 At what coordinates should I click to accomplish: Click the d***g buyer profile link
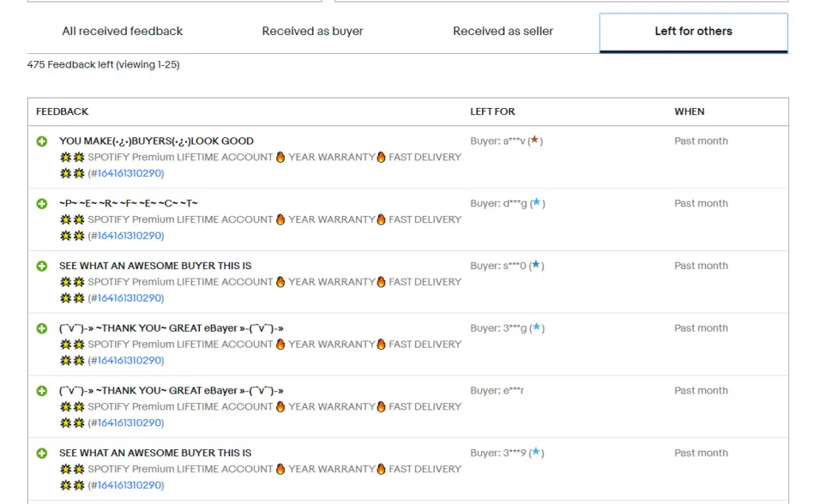(x=517, y=203)
